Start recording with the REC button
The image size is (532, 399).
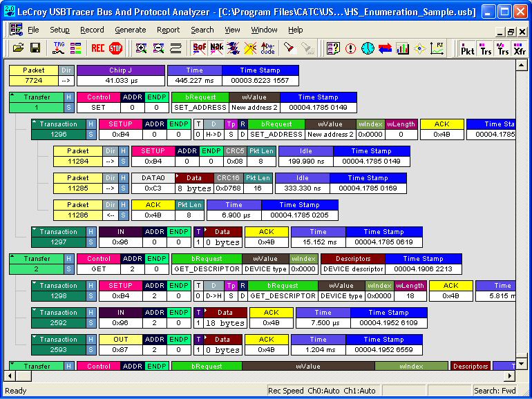[x=97, y=48]
